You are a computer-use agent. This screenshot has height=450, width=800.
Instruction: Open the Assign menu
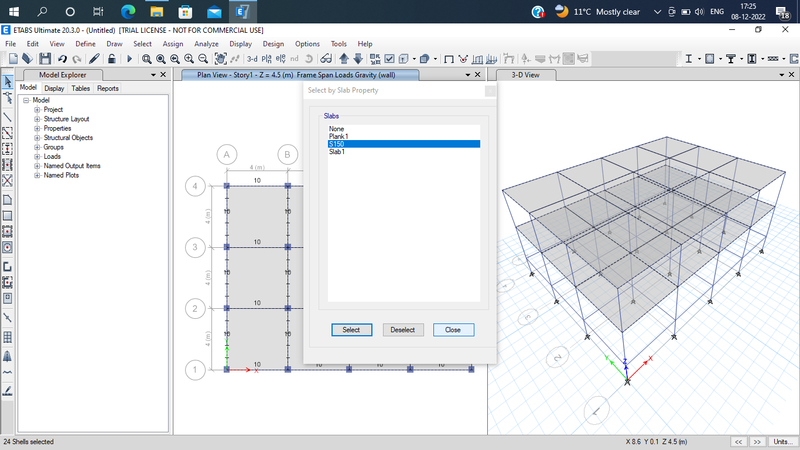click(x=172, y=44)
